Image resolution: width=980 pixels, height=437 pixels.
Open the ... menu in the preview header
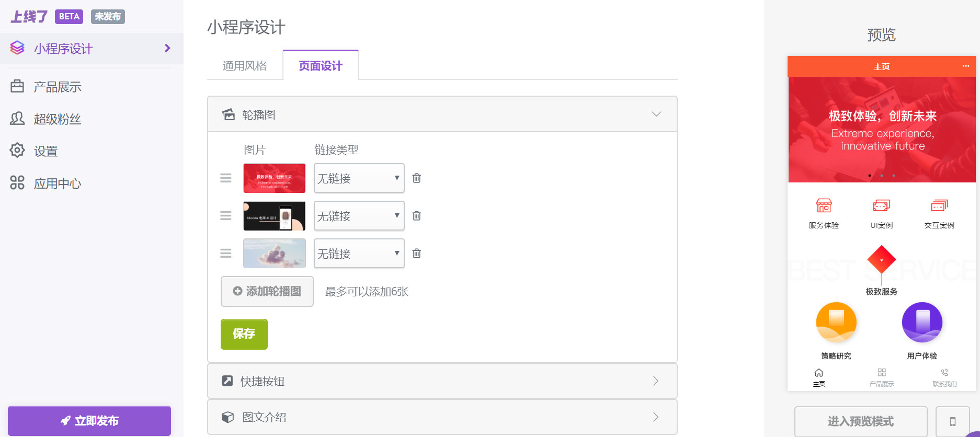point(965,66)
